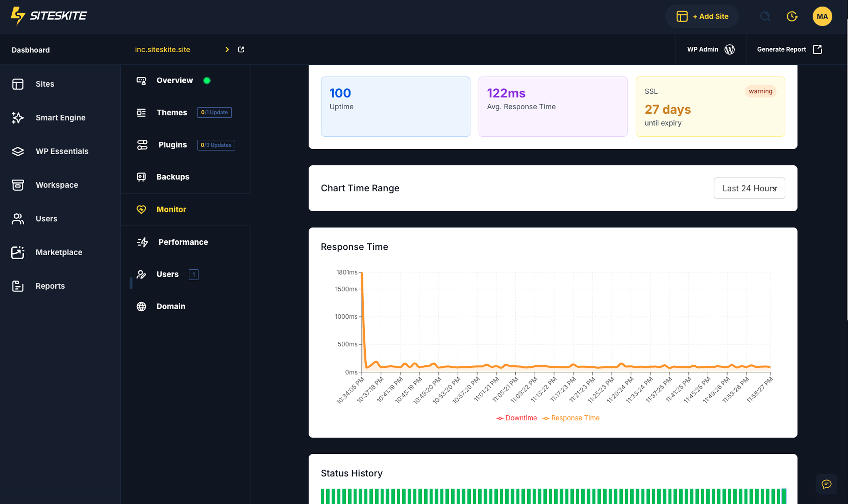Open the chat support widget

826,484
